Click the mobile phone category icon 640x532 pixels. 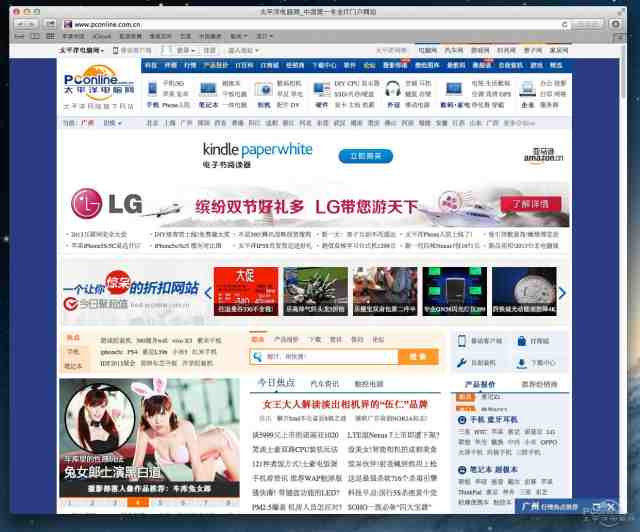point(152,88)
